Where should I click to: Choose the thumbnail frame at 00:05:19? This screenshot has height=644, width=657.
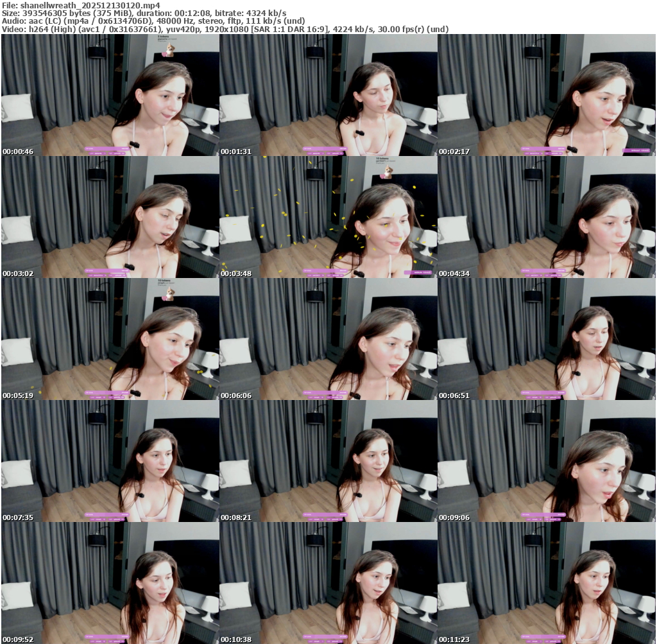pyautogui.click(x=110, y=339)
